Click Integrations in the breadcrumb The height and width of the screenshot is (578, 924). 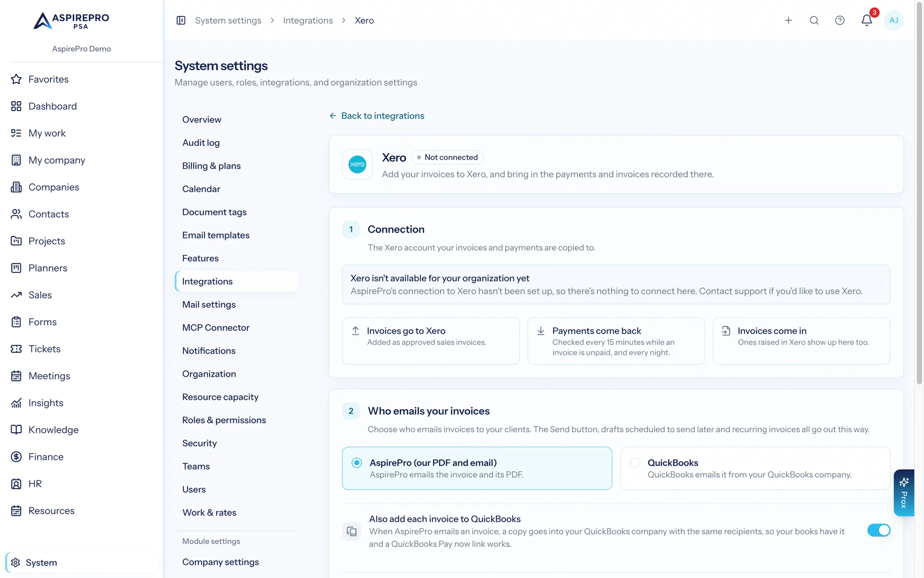pos(308,20)
